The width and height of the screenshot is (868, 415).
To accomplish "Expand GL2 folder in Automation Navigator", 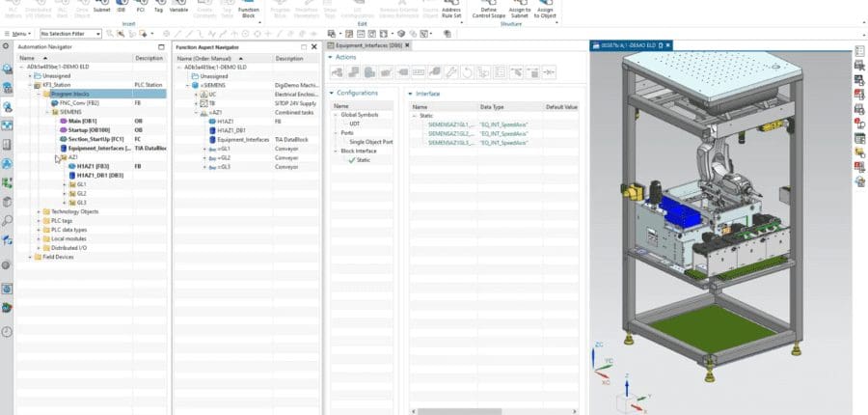I will pos(65,193).
